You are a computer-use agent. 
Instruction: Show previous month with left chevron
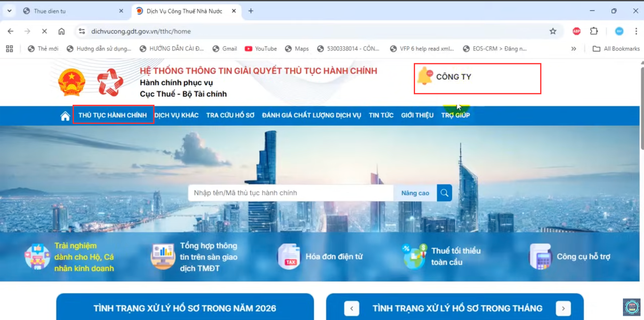click(x=352, y=308)
